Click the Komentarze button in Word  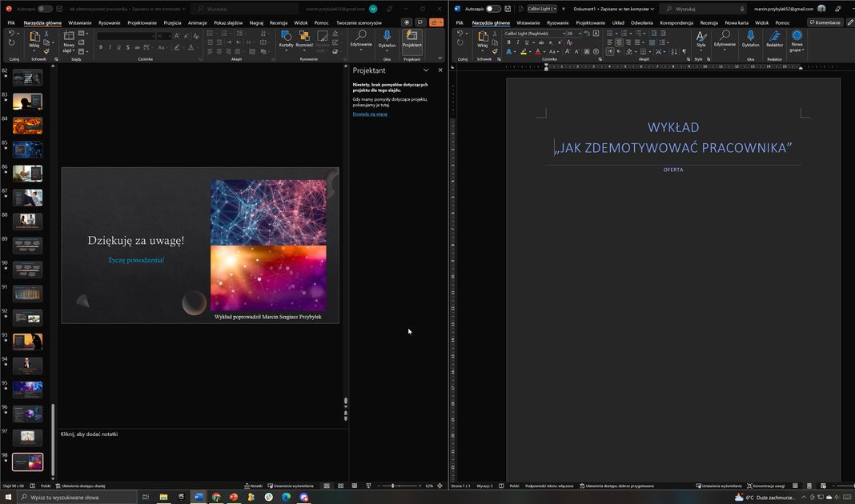coord(825,22)
